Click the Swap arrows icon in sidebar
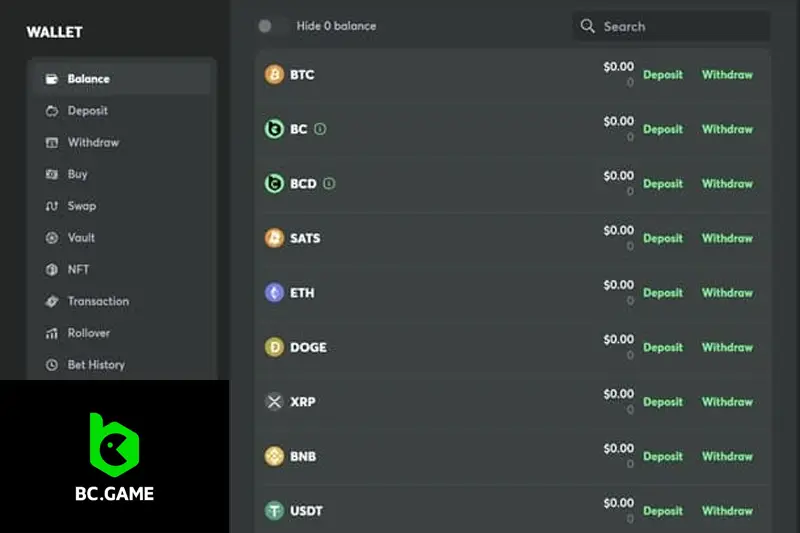Image resolution: width=800 pixels, height=533 pixels. [x=52, y=206]
